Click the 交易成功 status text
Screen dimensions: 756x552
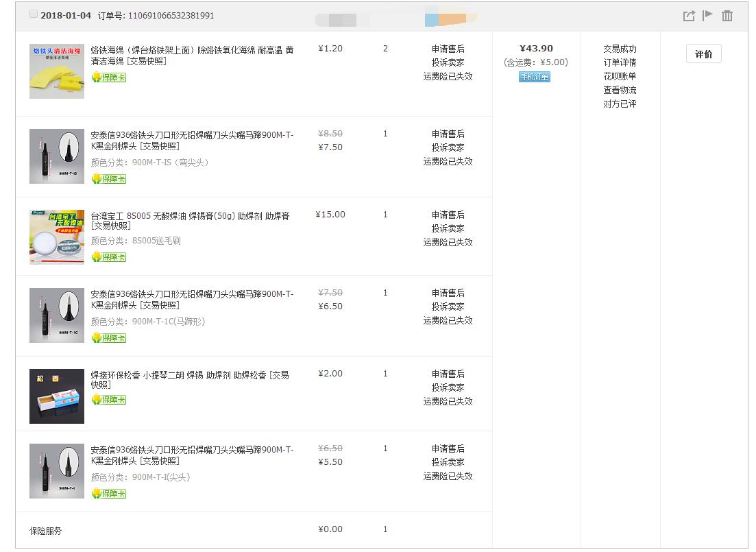[x=620, y=49]
